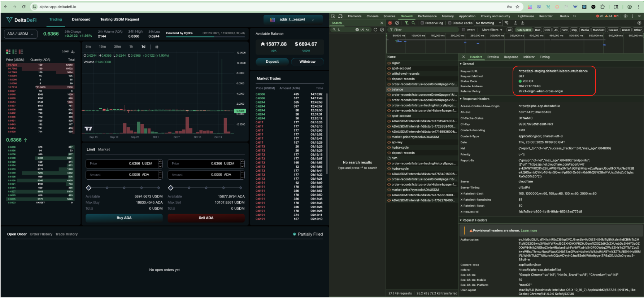644x298 pixels.
Task: Tick the Invert filter checkbox
Action: [x=464, y=30]
